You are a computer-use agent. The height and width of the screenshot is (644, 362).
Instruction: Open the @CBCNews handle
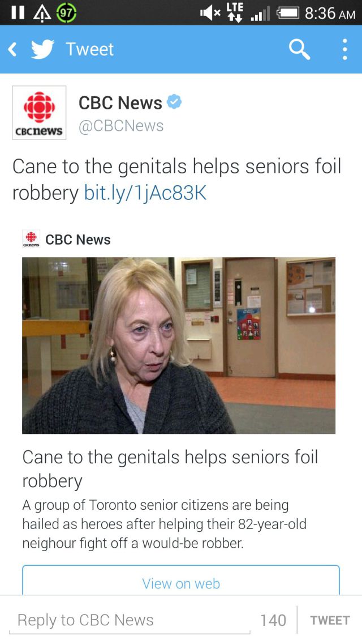tap(121, 126)
